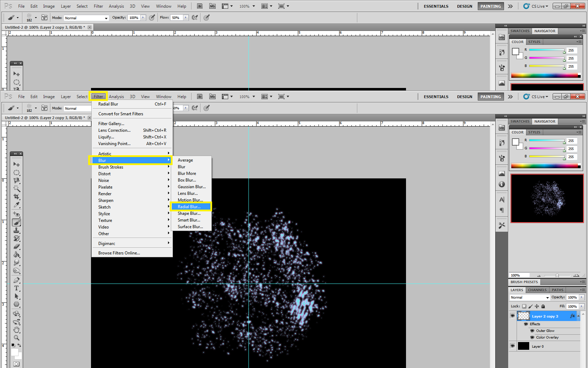588x368 pixels.
Task: Swap foreground and background colors
Action: [19, 345]
